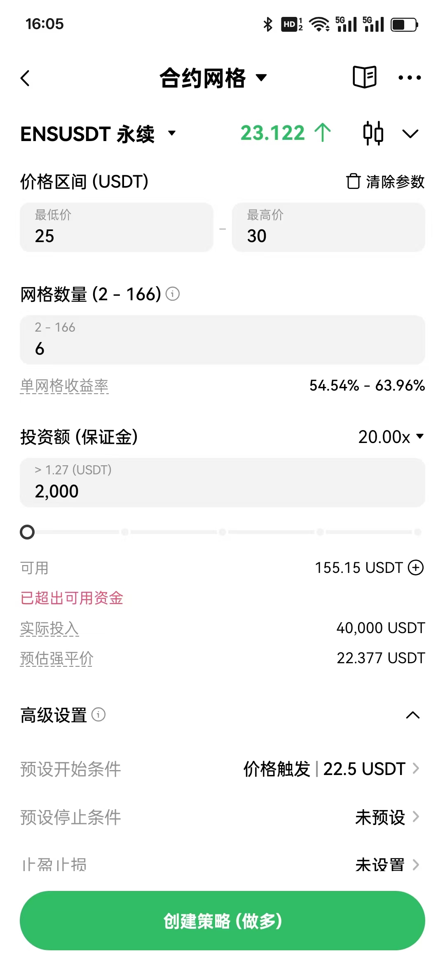The image size is (445, 980).
Task: Open the ENSUSDT 永续 pair selector
Action: [98, 134]
